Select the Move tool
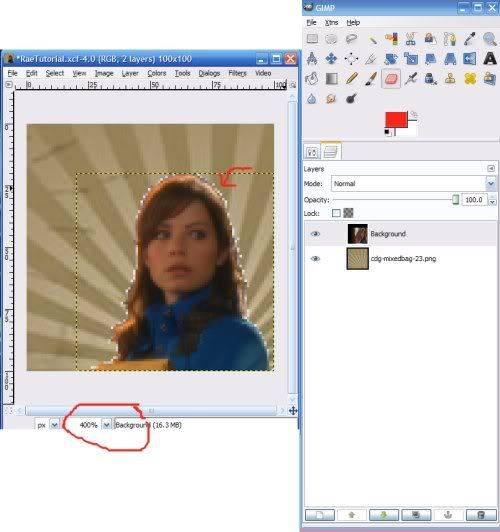The width and height of the screenshot is (500, 532). (331, 59)
